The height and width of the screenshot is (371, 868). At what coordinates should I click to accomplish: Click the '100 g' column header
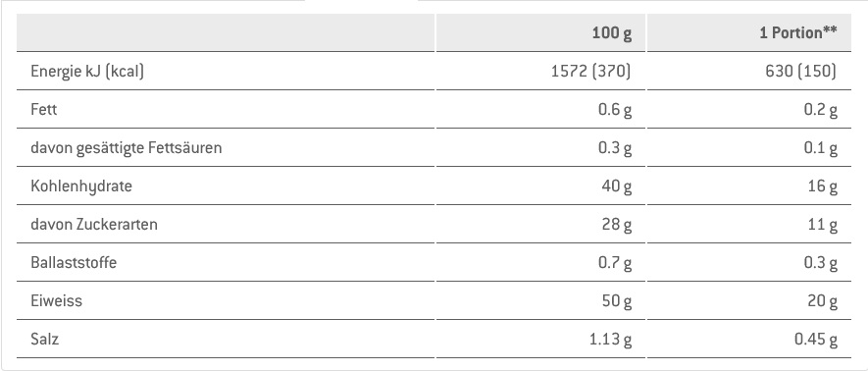[x=612, y=33]
